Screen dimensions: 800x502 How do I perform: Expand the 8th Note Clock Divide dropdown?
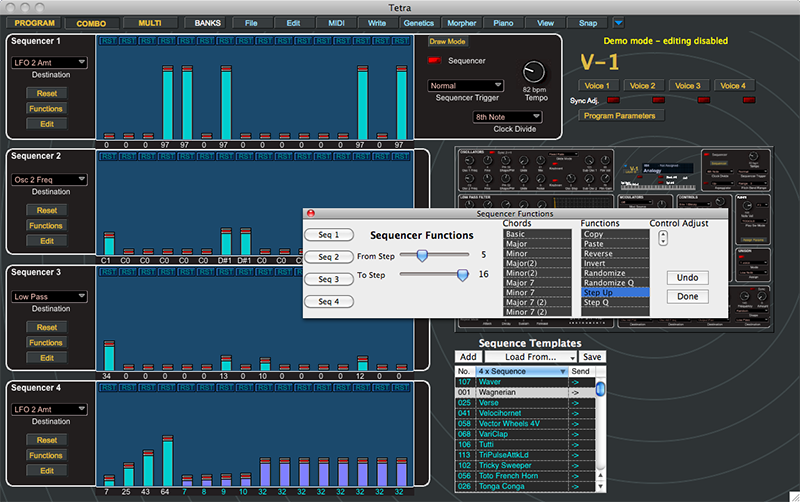tap(506, 116)
